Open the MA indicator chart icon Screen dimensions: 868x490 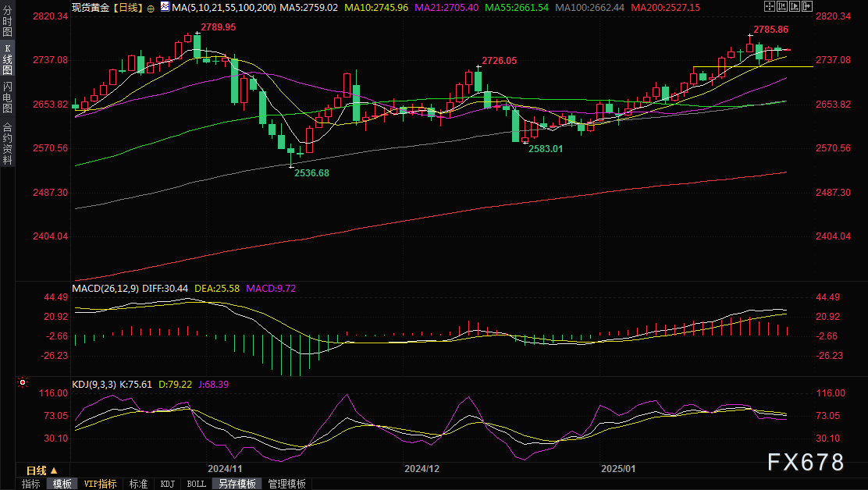pos(163,7)
